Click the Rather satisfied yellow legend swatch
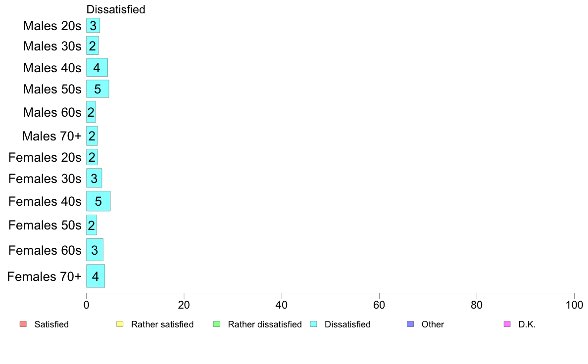This screenshot has height=364, width=588. click(x=120, y=324)
